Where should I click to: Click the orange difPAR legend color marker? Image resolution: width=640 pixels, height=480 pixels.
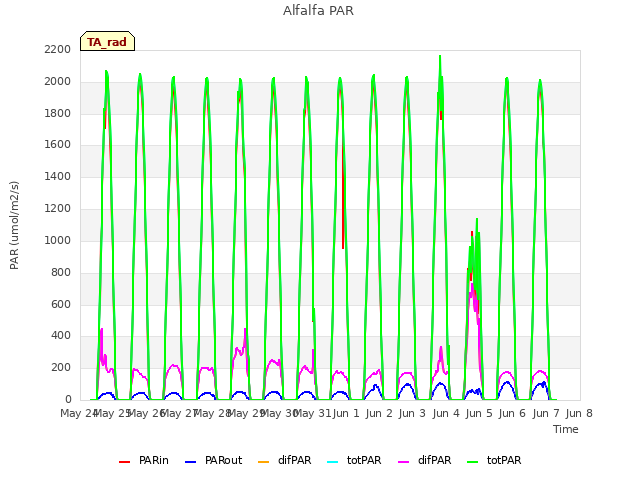pos(264,462)
